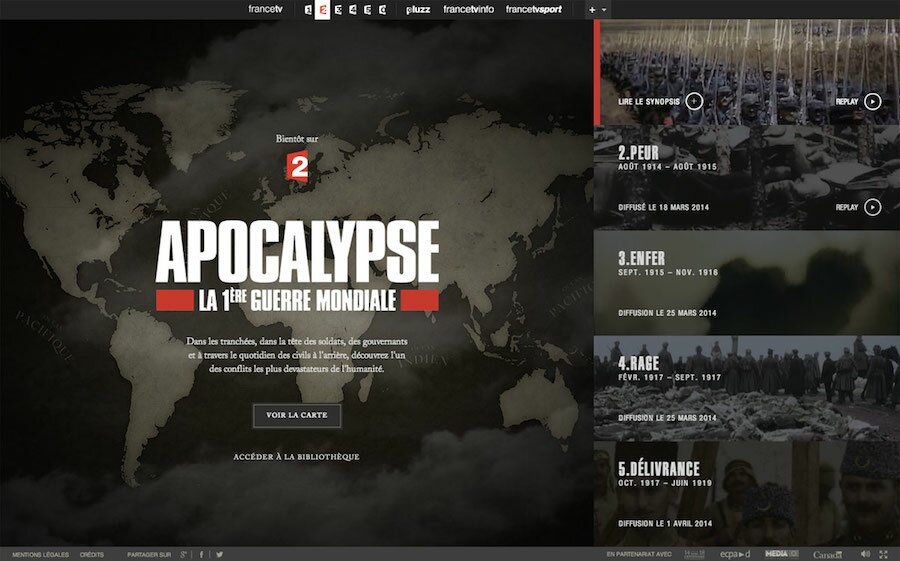The width and height of the screenshot is (900, 561).
Task: Click the ecpad partner logo
Action: [x=735, y=554]
